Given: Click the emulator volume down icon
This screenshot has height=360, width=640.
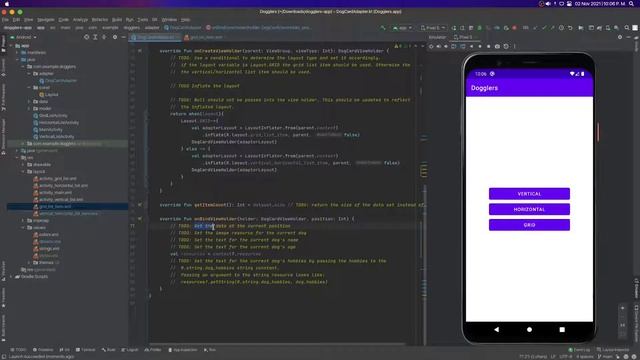Looking at the screenshot, I should pos(446,47).
